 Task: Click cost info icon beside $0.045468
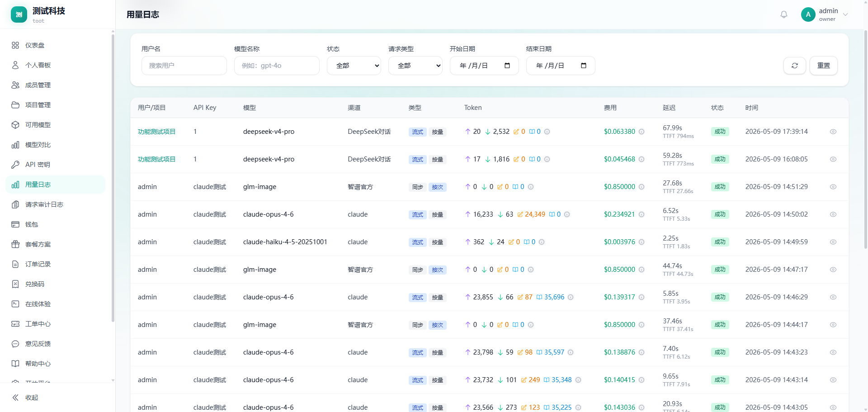pyautogui.click(x=642, y=159)
